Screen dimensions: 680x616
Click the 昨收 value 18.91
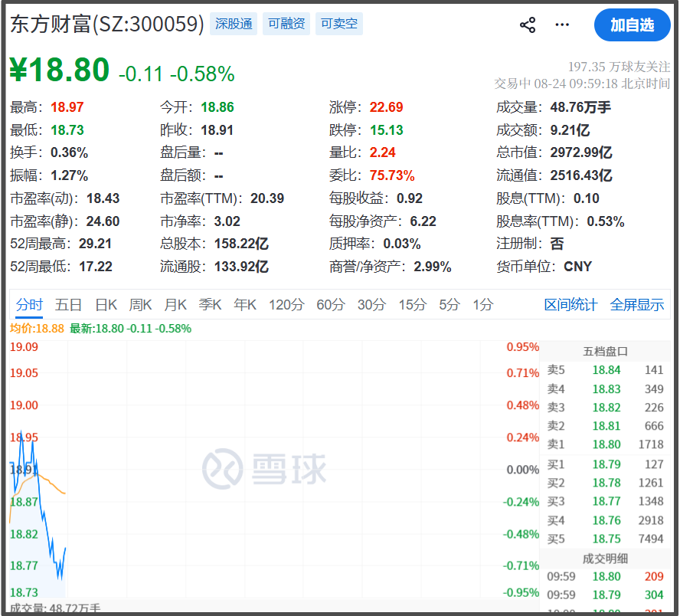217,130
